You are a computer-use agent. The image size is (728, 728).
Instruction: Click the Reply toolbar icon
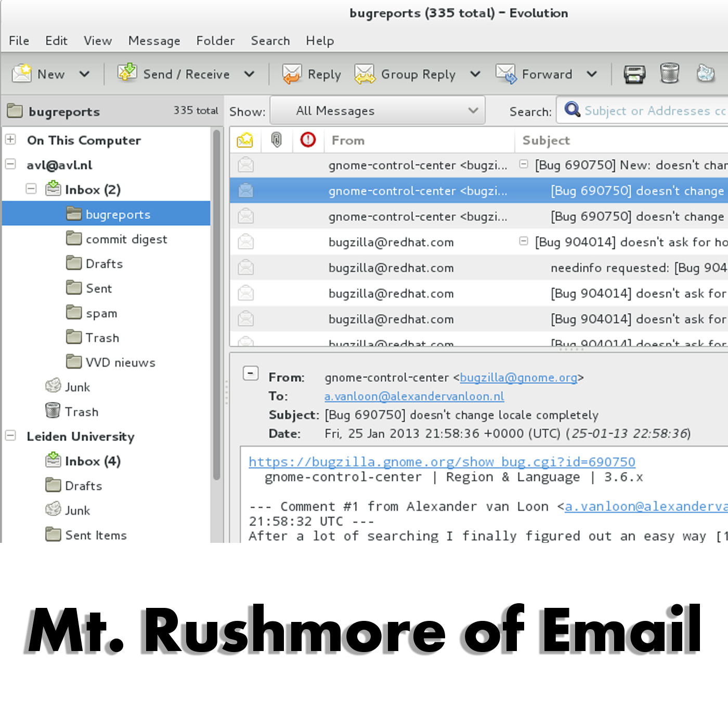click(x=292, y=74)
